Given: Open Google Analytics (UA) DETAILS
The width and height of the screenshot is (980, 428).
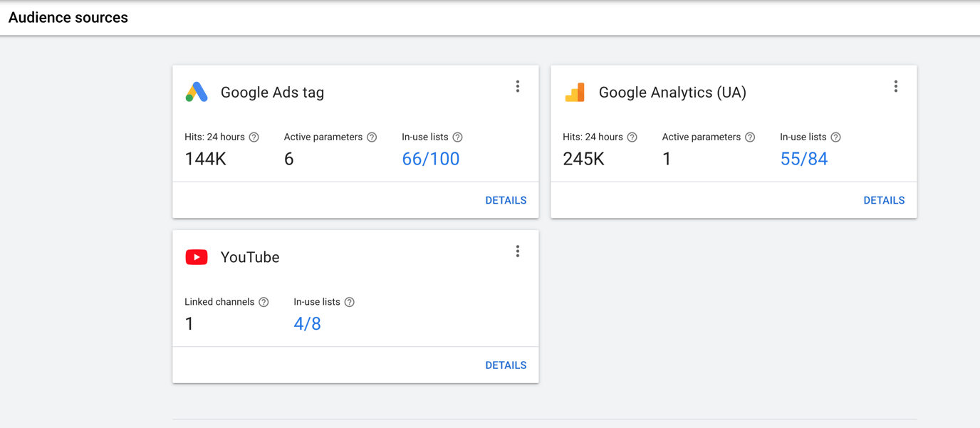Looking at the screenshot, I should tap(884, 200).
